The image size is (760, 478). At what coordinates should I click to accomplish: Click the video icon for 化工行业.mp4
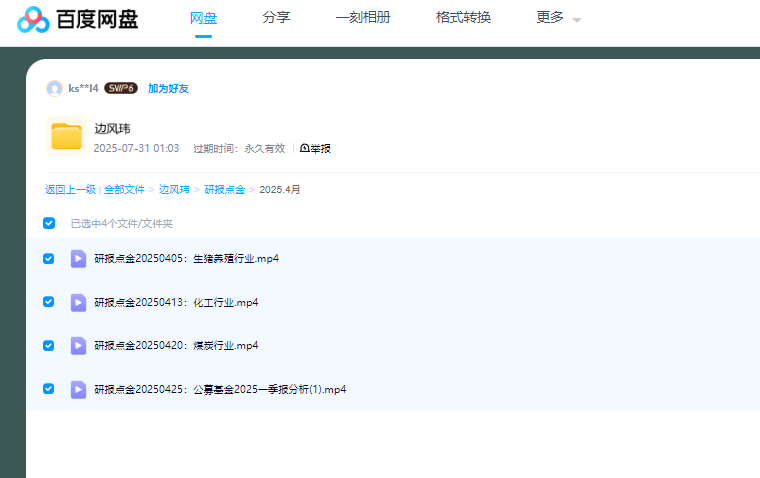tap(78, 302)
